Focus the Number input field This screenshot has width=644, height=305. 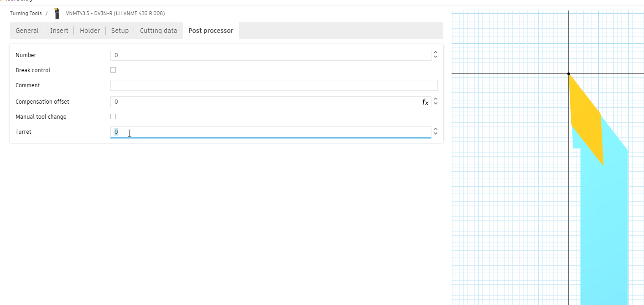[x=270, y=55]
